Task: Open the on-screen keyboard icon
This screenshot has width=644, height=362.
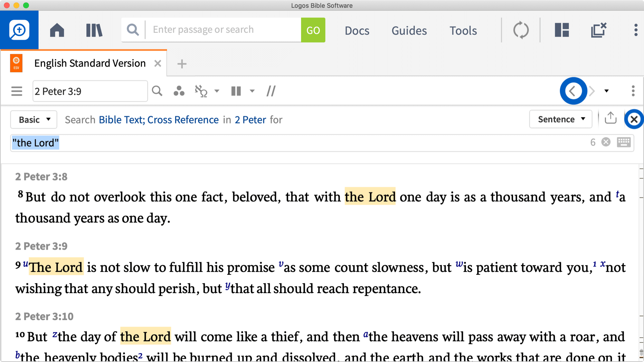Action: coord(624,142)
